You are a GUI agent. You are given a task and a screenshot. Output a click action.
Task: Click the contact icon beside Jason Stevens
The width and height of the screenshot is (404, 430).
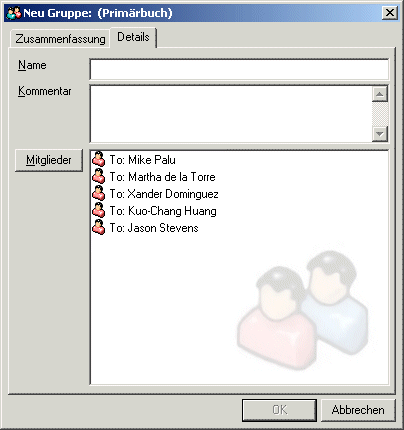click(98, 227)
